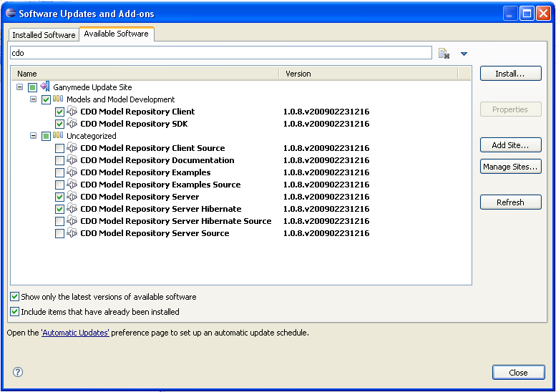Select the CDO Model Repository Server Source label
Viewport: 556px width, 392px height.
[x=155, y=233]
